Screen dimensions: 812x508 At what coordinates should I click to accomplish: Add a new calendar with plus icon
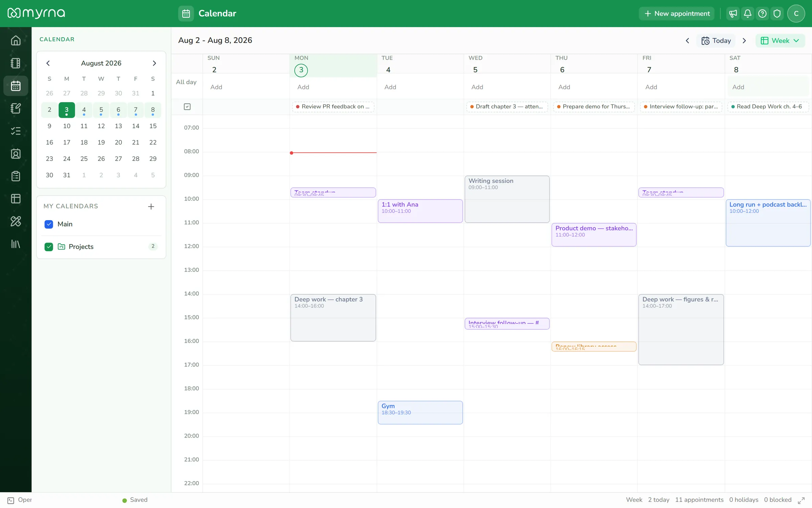(151, 206)
